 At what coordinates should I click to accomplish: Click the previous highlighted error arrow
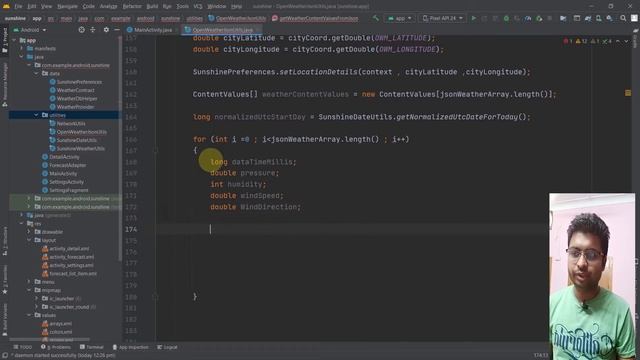point(618,41)
